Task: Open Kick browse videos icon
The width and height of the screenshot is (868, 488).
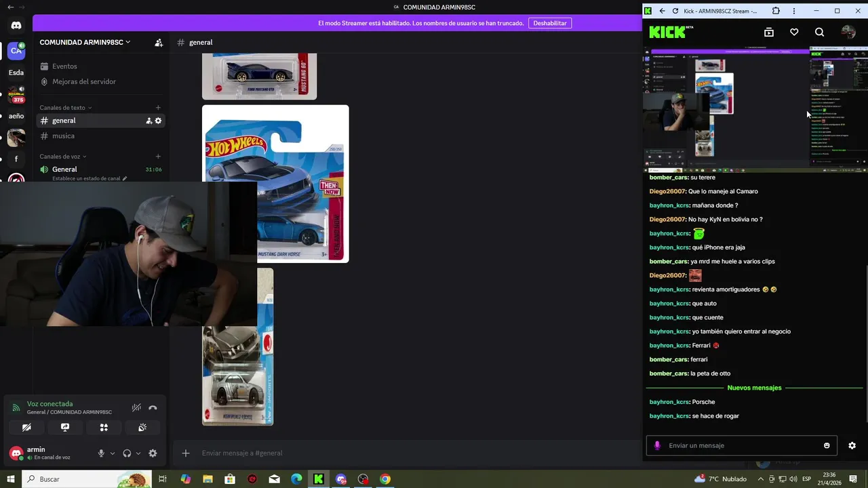Action: tap(769, 32)
